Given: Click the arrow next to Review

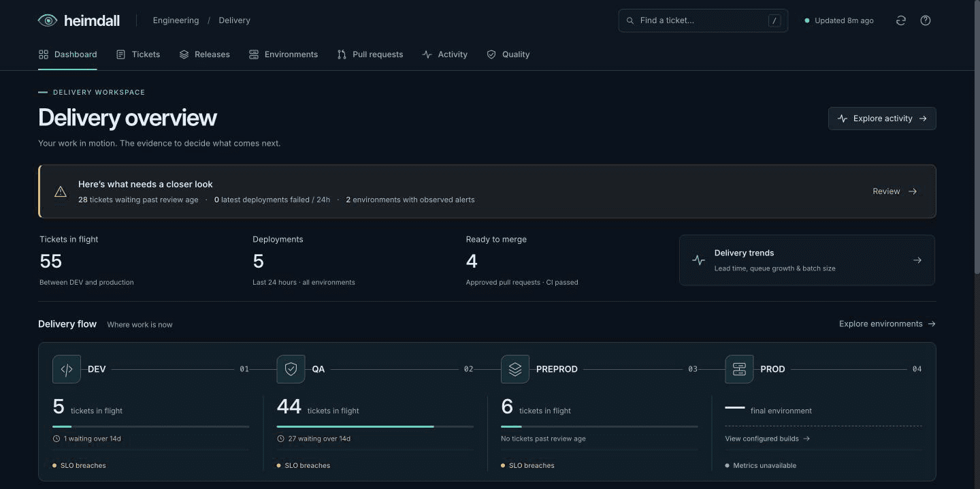Looking at the screenshot, I should pyautogui.click(x=913, y=191).
